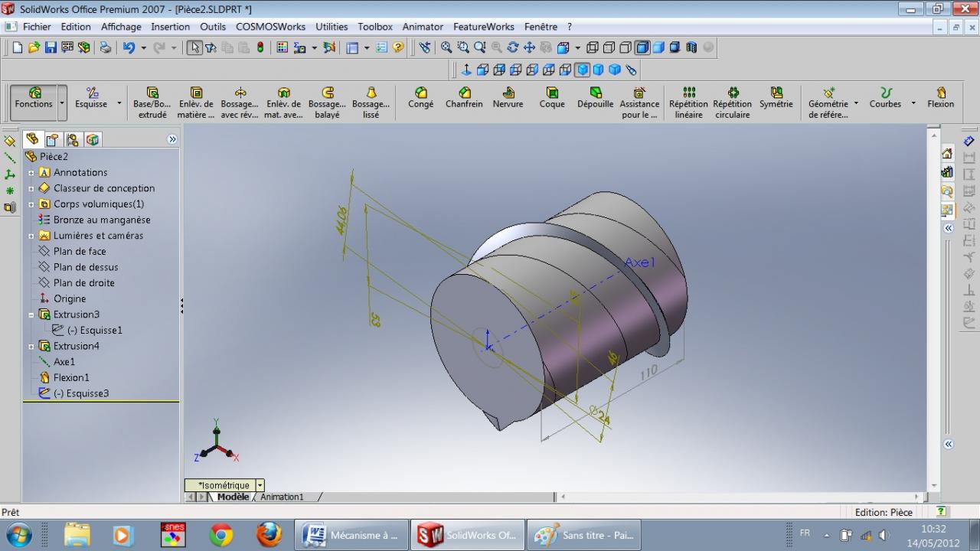Expand the Annotations tree node
This screenshot has height=551, width=980.
[x=31, y=173]
